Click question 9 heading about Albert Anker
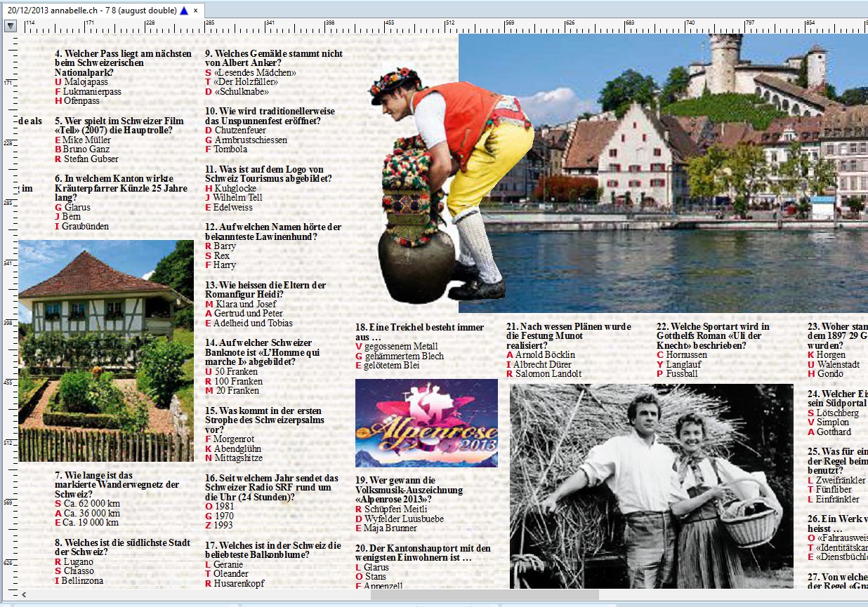868x607 pixels. point(274,58)
